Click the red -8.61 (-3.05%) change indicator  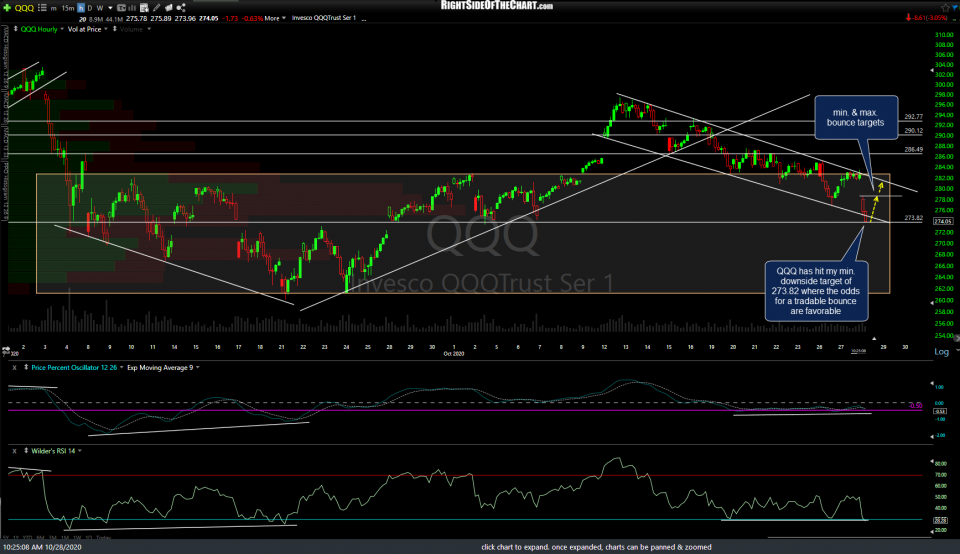[x=926, y=18]
